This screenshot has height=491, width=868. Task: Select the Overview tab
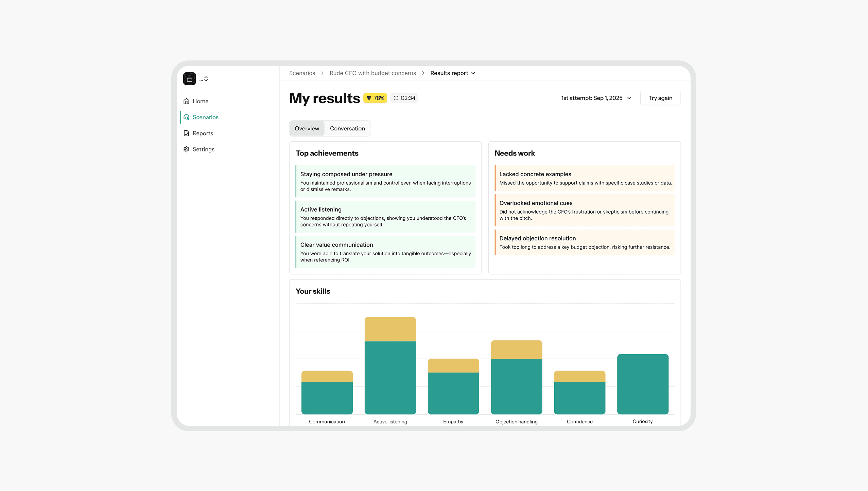click(307, 129)
